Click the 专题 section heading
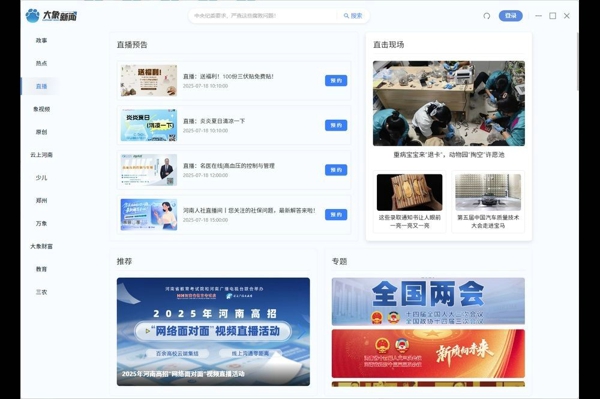Image resolution: width=600 pixels, height=399 pixels. pyautogui.click(x=339, y=262)
